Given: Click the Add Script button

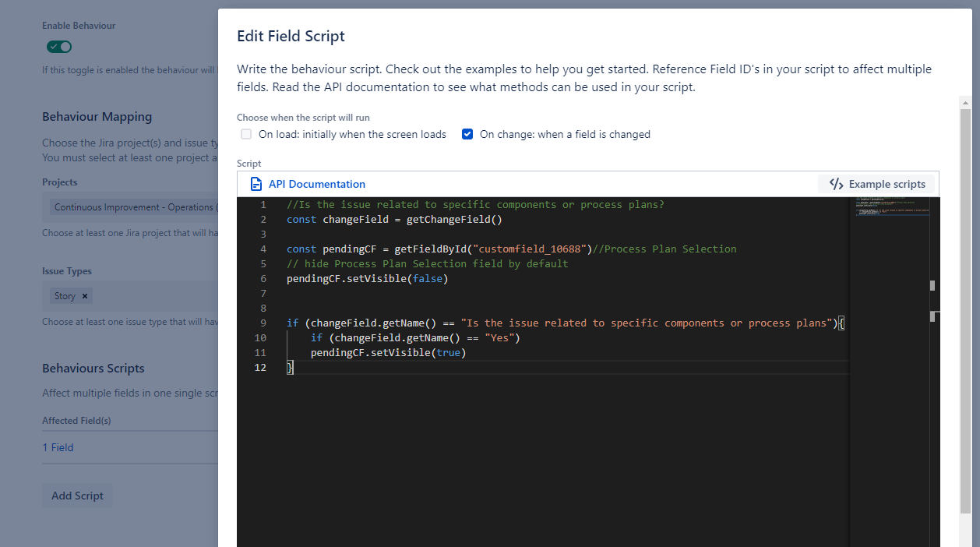Looking at the screenshot, I should point(76,495).
